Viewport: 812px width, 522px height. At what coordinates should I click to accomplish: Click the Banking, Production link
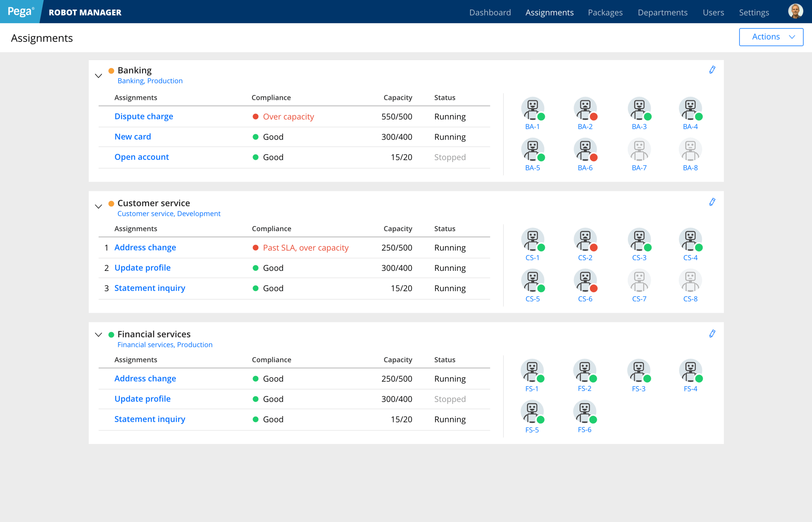(150, 81)
